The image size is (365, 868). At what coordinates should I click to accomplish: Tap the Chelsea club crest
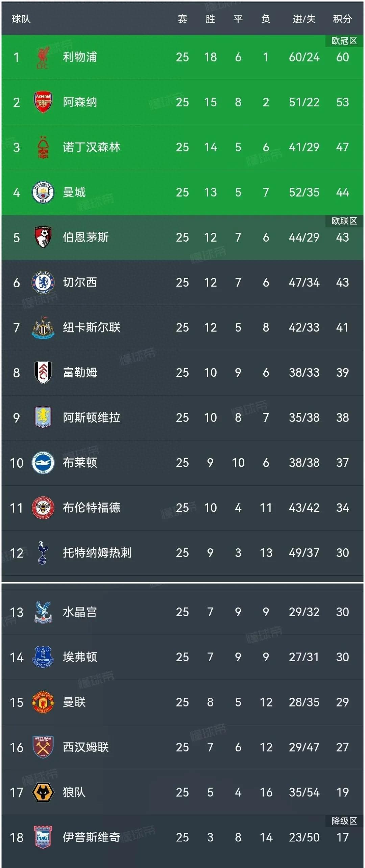43,282
